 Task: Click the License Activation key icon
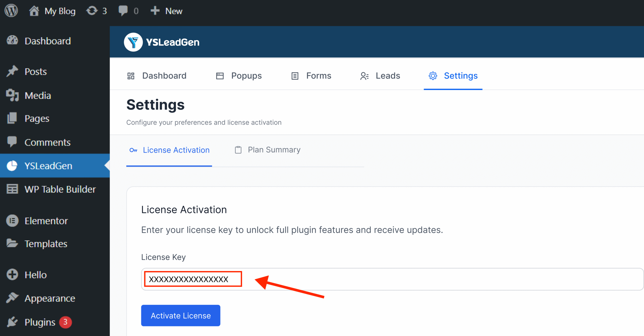pos(133,150)
